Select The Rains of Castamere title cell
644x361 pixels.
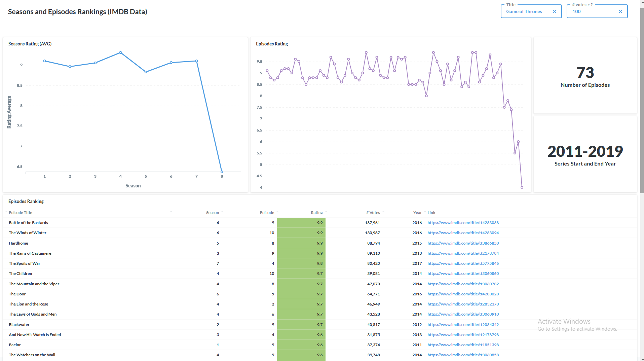(x=30, y=253)
